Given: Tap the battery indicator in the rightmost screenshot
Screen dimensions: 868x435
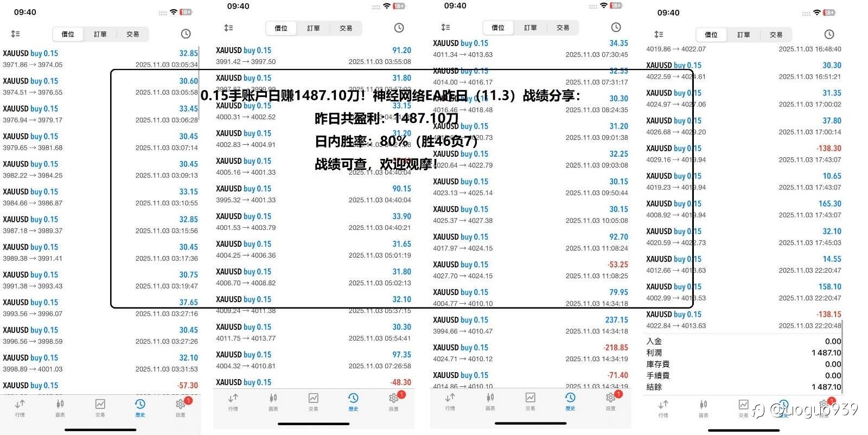Looking at the screenshot, I should (x=829, y=12).
